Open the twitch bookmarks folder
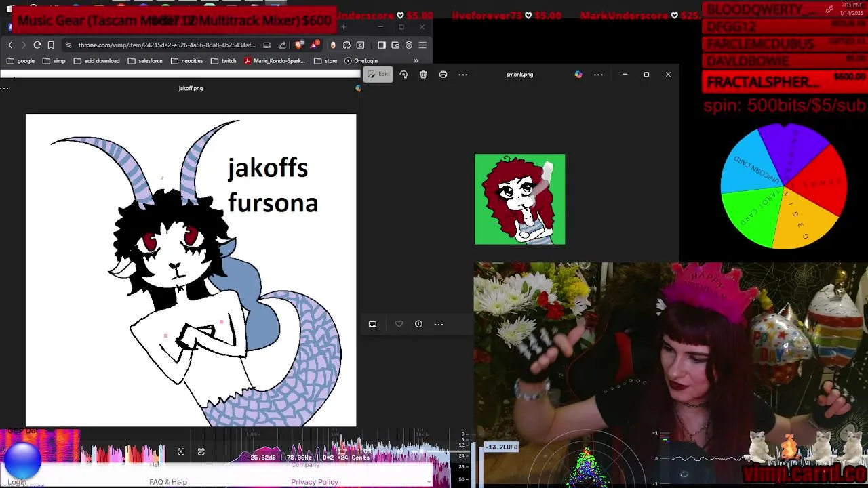This screenshot has height=488, width=868. click(x=223, y=61)
